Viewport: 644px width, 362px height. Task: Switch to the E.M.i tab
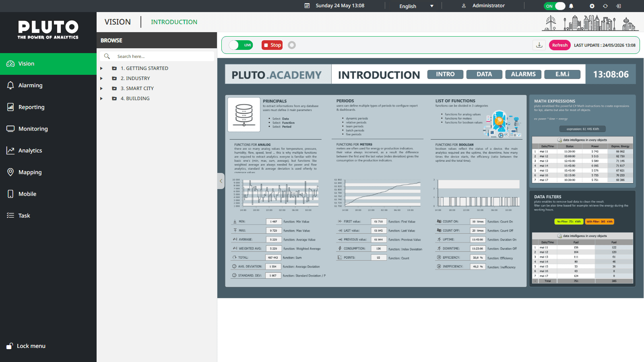pyautogui.click(x=562, y=74)
